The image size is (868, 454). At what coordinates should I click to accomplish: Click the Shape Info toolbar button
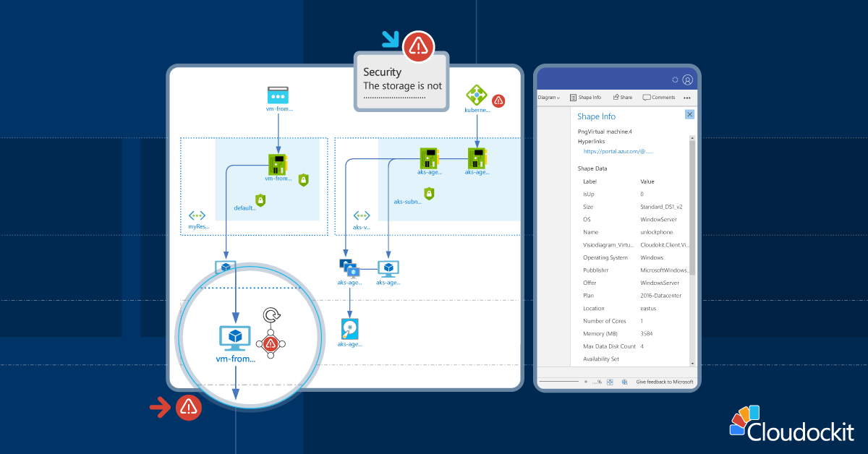tap(585, 98)
